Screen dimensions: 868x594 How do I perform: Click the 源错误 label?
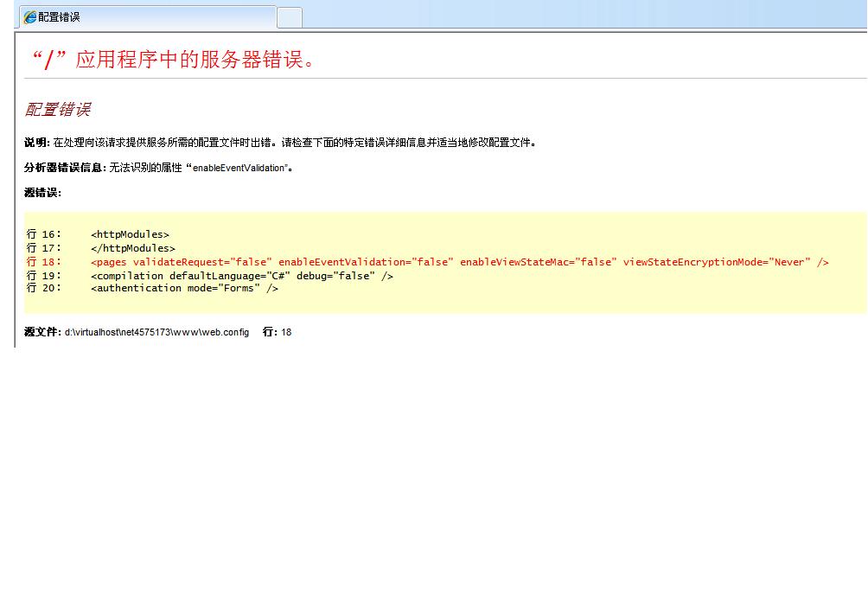[x=42, y=193]
